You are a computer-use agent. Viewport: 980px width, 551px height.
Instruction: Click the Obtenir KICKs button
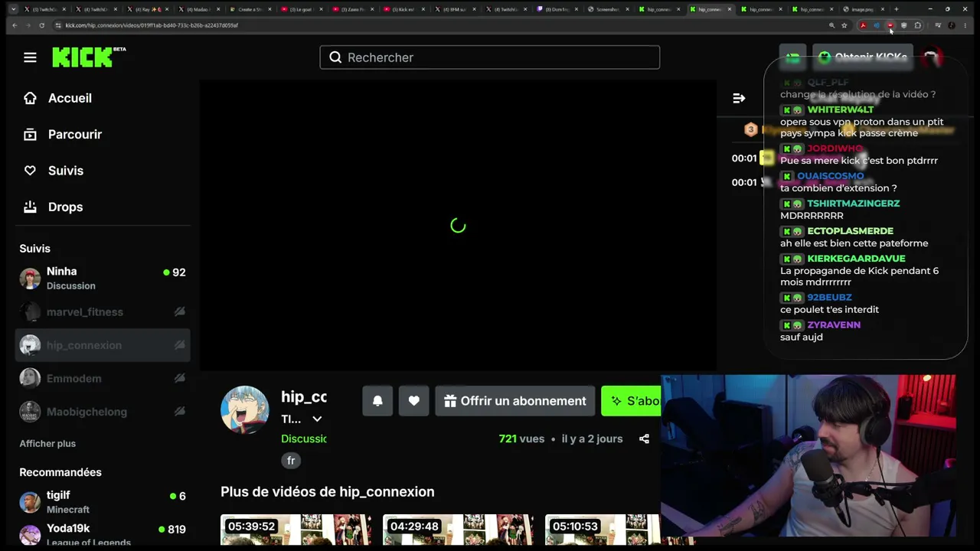[863, 57]
